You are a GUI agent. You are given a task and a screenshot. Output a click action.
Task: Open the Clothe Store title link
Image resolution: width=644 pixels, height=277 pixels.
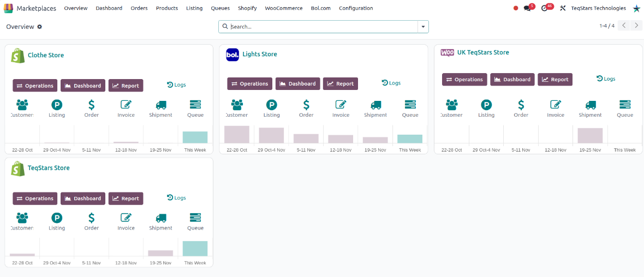(x=46, y=55)
